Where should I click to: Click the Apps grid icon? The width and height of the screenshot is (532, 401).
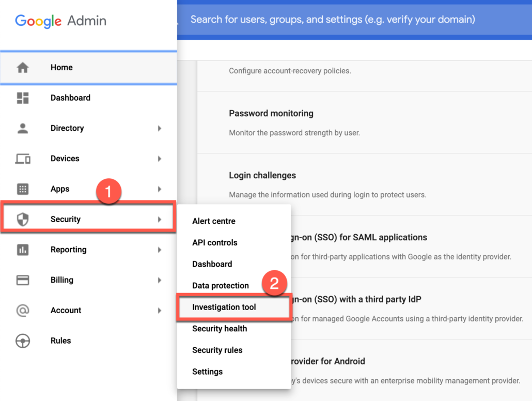click(x=23, y=189)
